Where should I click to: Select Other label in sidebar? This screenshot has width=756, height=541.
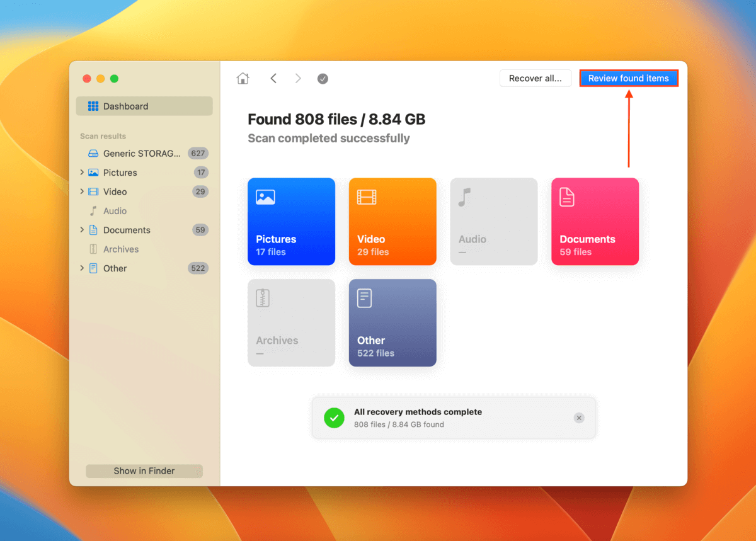coord(115,268)
